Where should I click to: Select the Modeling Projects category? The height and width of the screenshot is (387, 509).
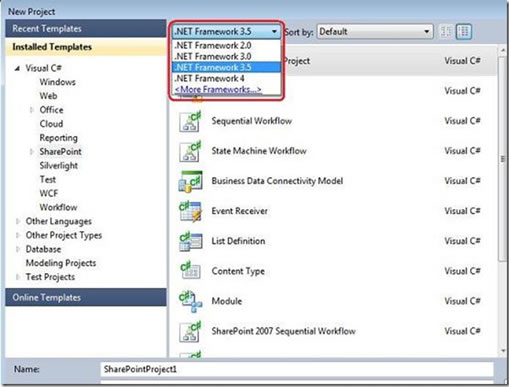tap(61, 263)
